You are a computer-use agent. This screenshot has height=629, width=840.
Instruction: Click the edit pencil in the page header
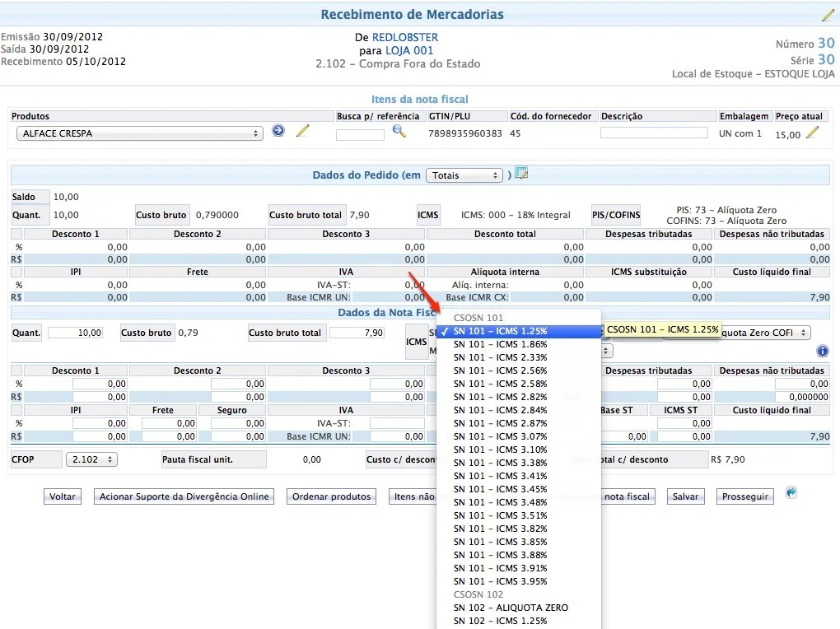click(828, 15)
